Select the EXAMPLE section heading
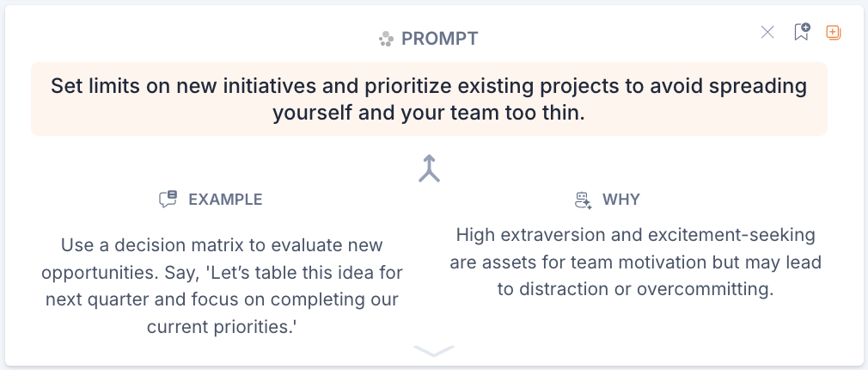 [225, 200]
